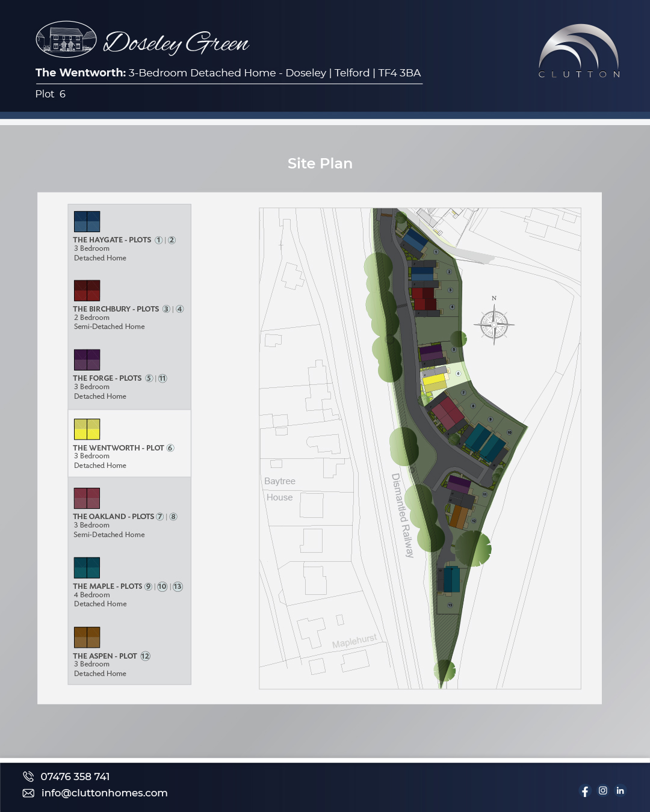Click the "Plot 6" text in the header
Viewport: 650px width, 812px height.
point(51,94)
